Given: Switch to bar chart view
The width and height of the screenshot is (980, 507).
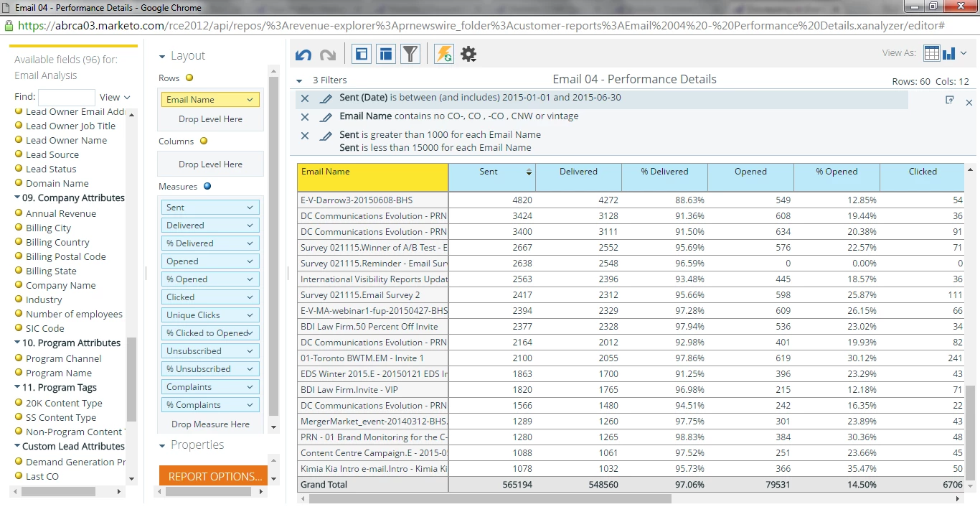Looking at the screenshot, I should (948, 53).
